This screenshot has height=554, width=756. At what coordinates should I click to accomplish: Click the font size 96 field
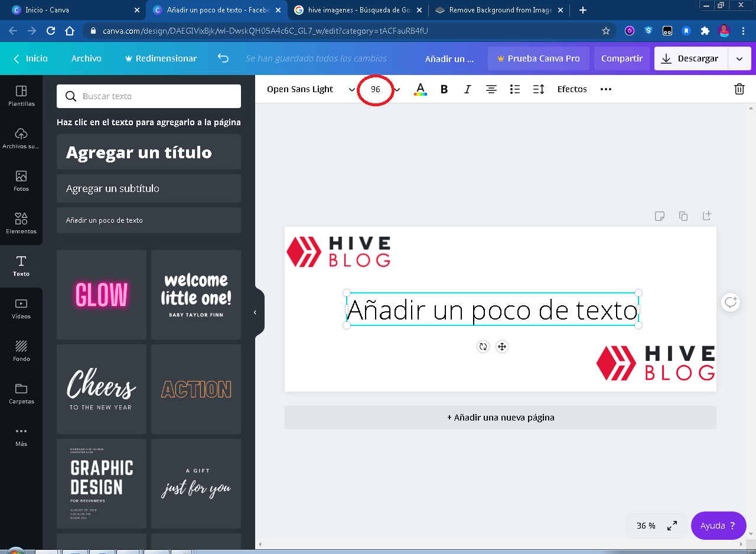click(x=376, y=89)
